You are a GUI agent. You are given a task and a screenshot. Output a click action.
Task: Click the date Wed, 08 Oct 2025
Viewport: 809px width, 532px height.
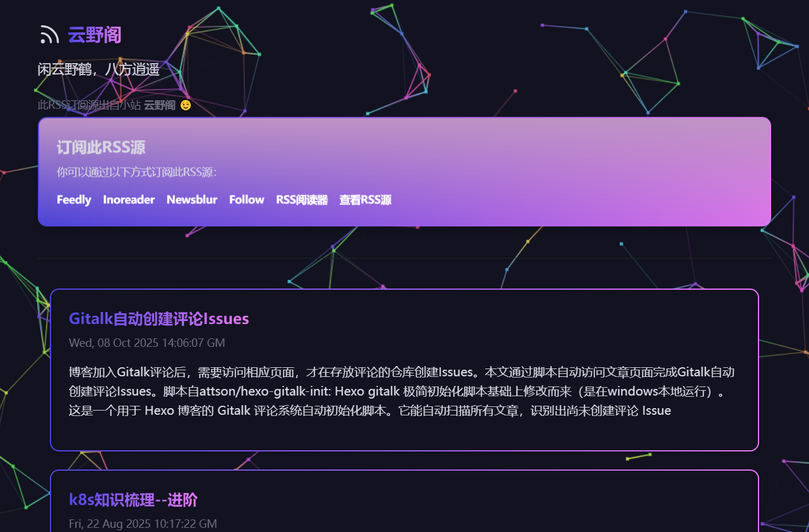click(x=147, y=343)
